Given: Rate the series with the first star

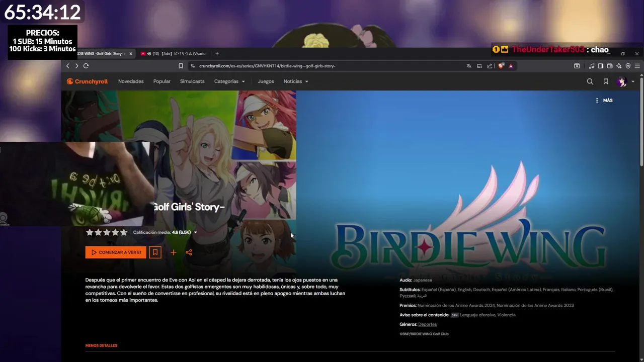Looking at the screenshot, I should point(90,232).
